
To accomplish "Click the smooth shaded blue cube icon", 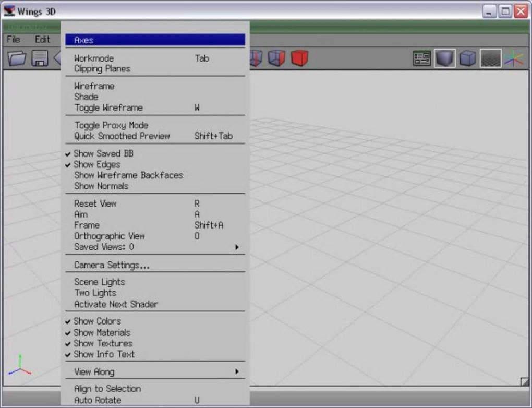I will (x=467, y=58).
